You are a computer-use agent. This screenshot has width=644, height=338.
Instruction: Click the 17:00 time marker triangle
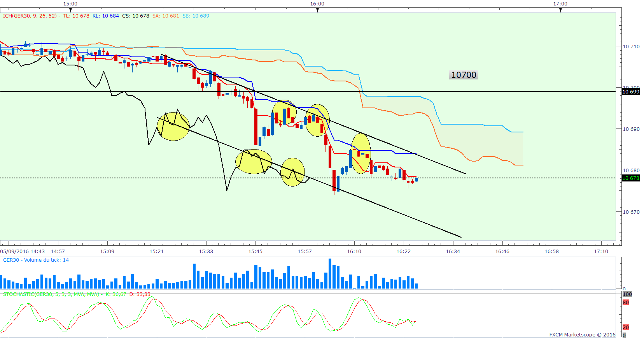pos(560,10)
